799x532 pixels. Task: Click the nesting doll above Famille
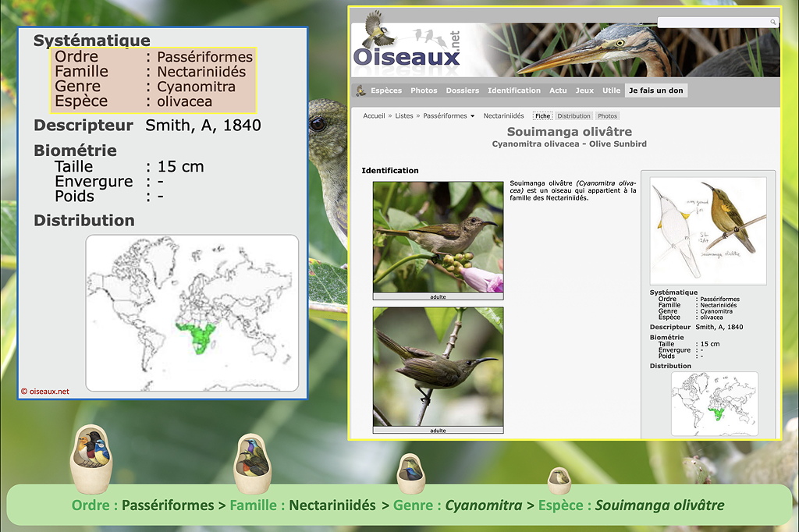253,463
